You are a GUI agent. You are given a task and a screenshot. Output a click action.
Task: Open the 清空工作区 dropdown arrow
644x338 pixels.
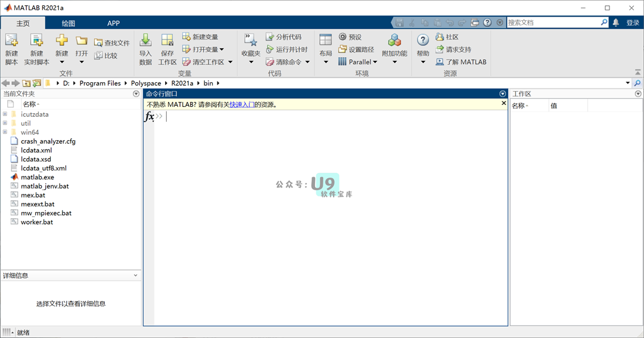click(231, 61)
